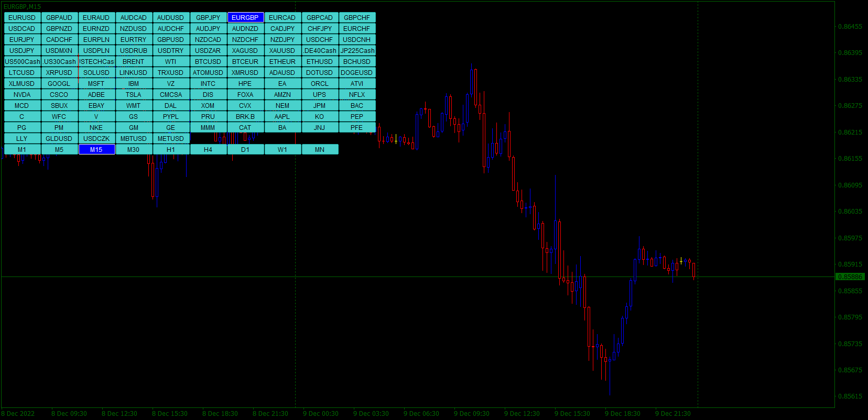Screen dimensions: 868x420
Task: Click the highlighted EURGBP symbol button
Action: pos(245,18)
